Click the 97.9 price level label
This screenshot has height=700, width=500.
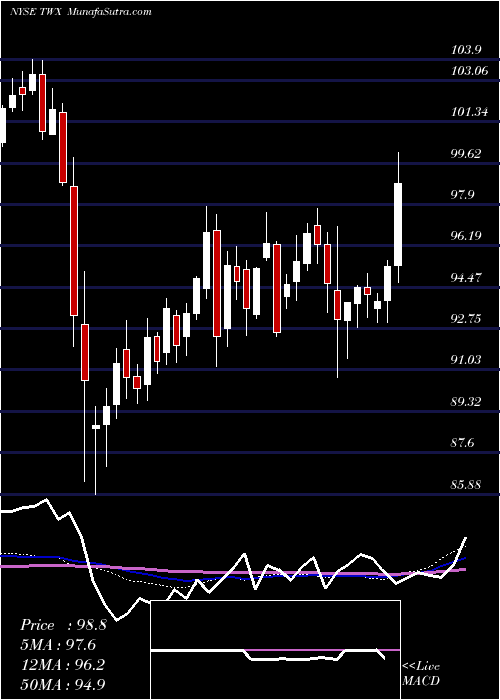[463, 195]
